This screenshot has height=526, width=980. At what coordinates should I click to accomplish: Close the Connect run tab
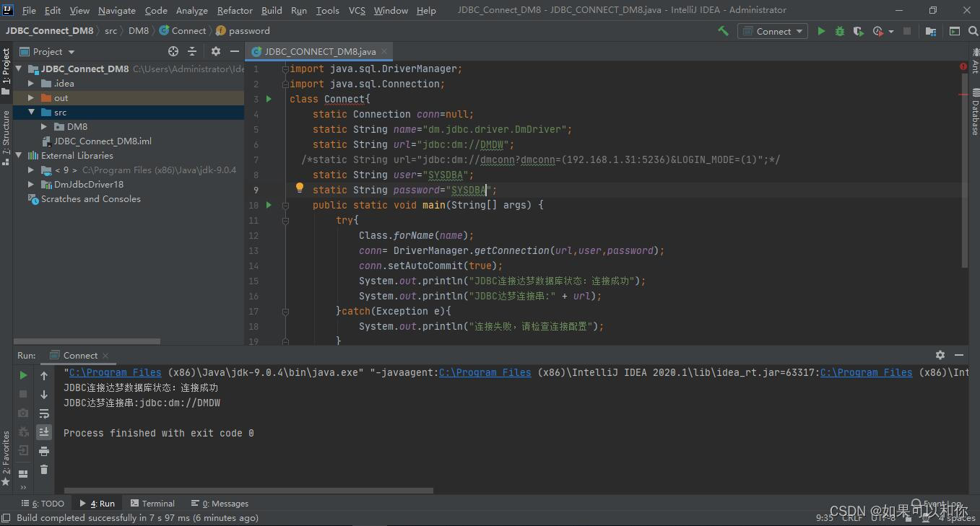coord(105,356)
